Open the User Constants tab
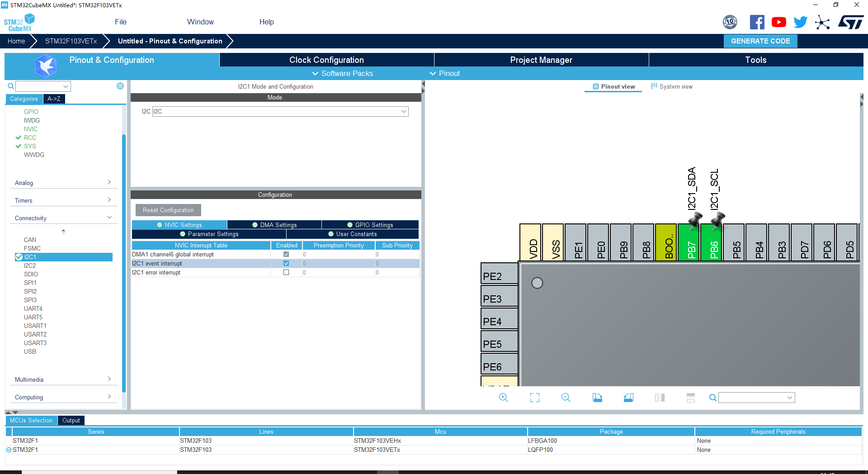Screen dimensions: 868x474 [353, 234]
